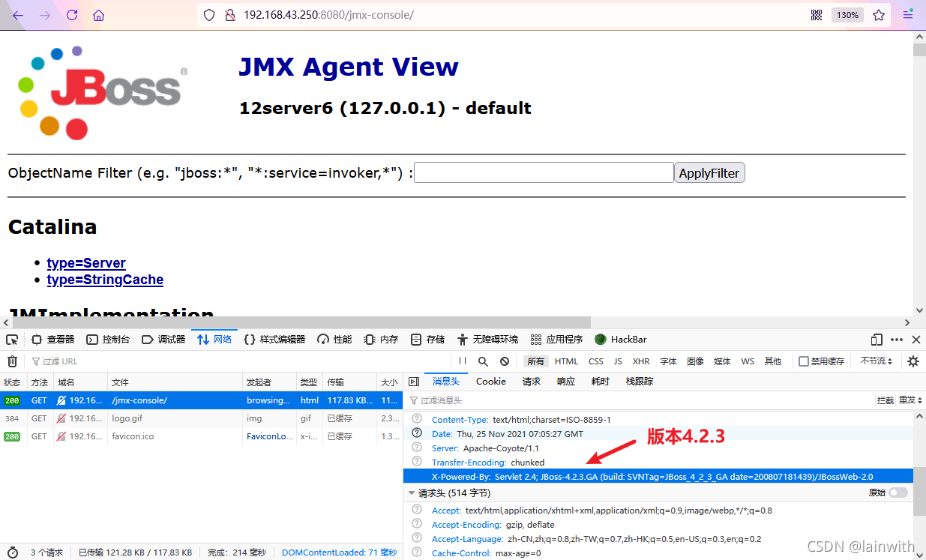Click the help icon beside Date header

[x=417, y=433]
